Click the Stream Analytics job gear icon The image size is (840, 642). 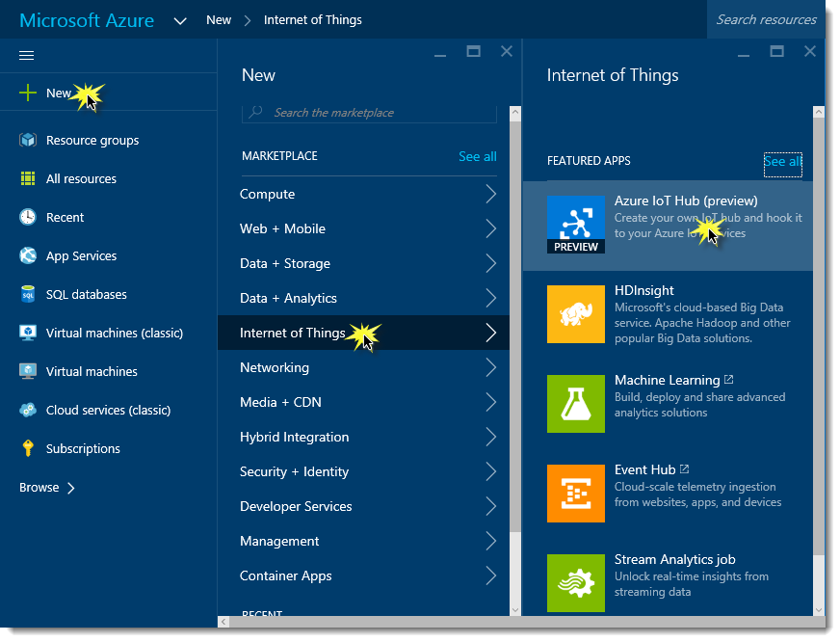point(576,583)
